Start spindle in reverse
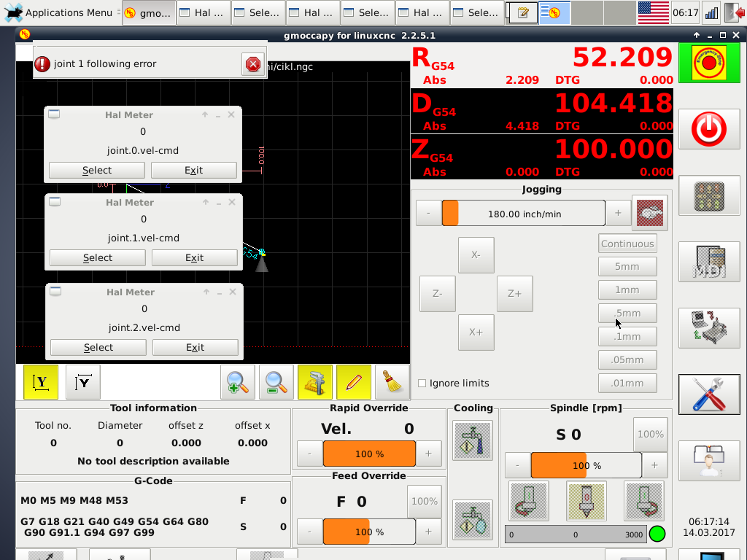 coord(529,501)
